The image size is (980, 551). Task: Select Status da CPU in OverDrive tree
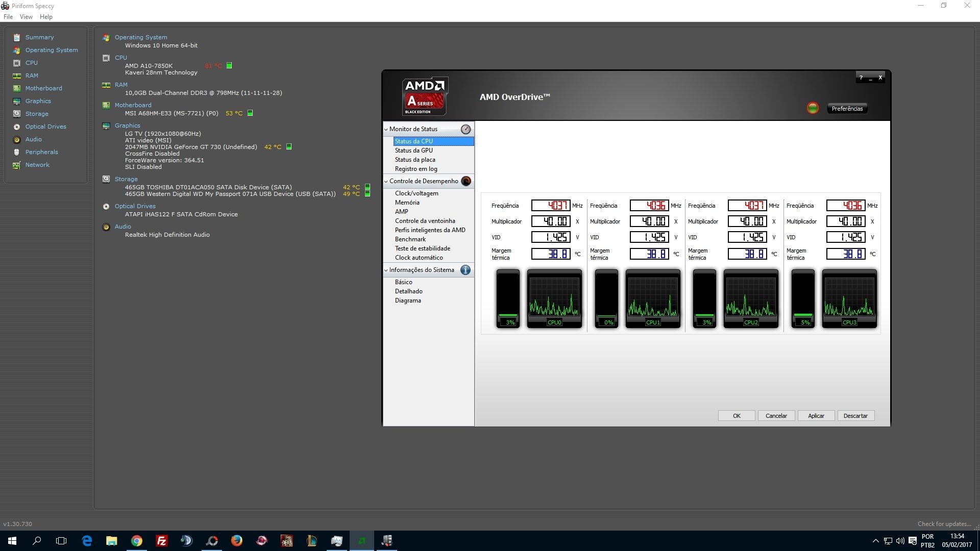click(433, 141)
